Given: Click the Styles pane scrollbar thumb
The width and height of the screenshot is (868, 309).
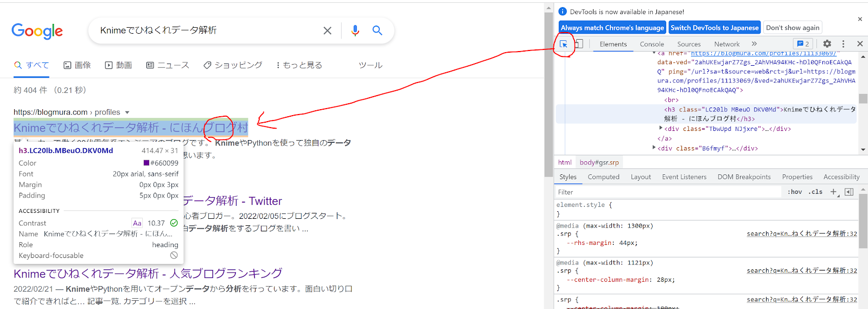Looking at the screenshot, I should [863, 221].
